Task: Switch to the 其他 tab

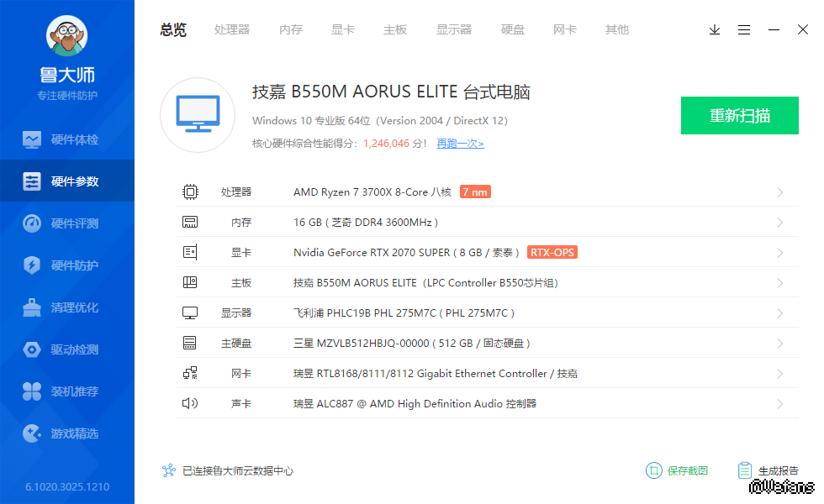Action: 616,30
